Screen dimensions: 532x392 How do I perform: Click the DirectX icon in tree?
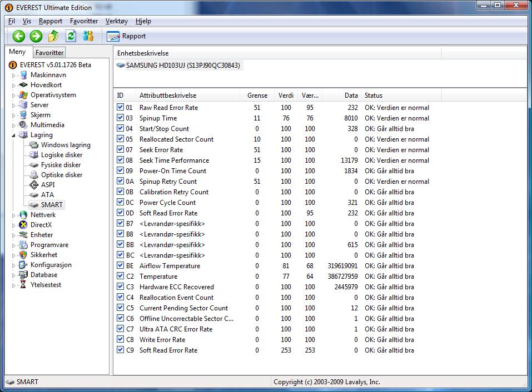[23, 225]
